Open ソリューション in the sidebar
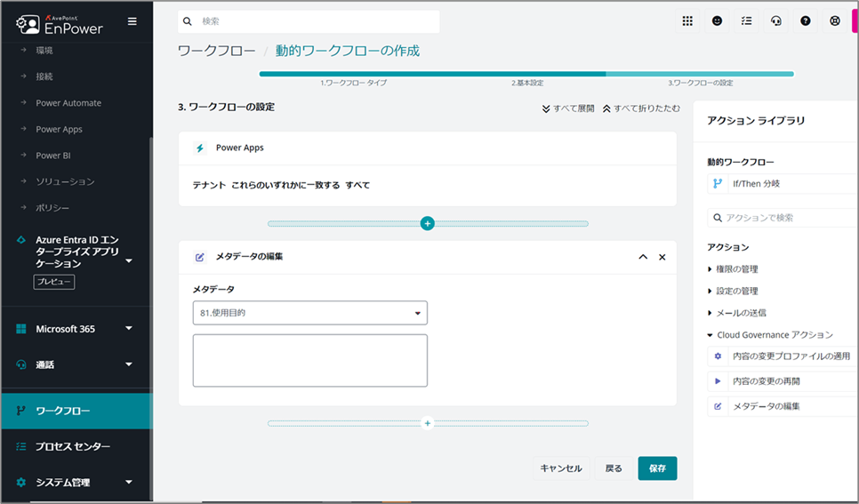 coord(65,181)
